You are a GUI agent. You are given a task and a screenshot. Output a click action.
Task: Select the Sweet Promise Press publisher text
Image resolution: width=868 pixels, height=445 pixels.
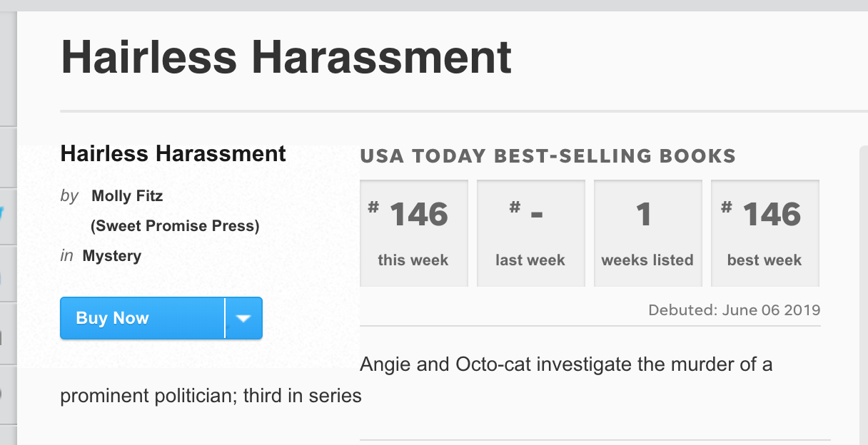point(175,226)
